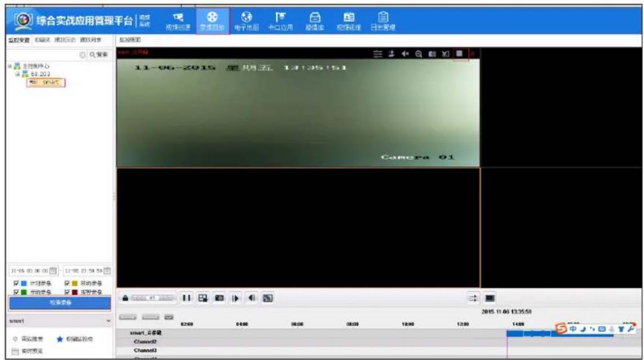Toggle the yellow motion recording checkbox
Viewport: 644px width, 360px height.
(x=67, y=283)
